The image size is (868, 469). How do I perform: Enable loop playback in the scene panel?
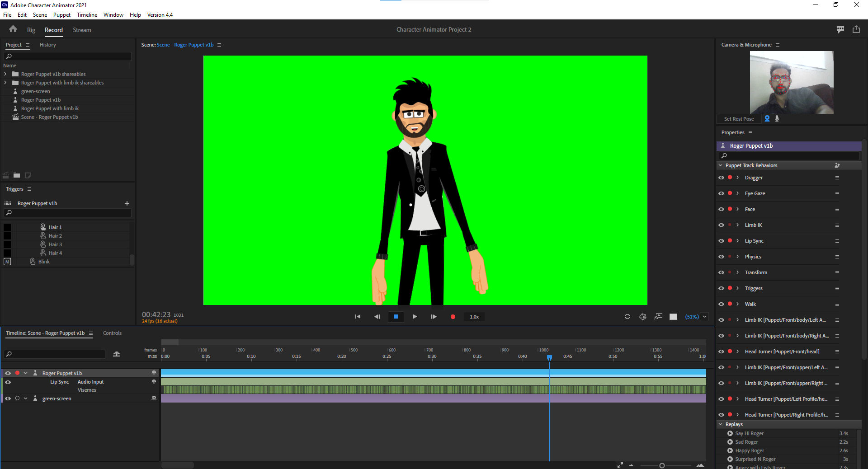627,317
